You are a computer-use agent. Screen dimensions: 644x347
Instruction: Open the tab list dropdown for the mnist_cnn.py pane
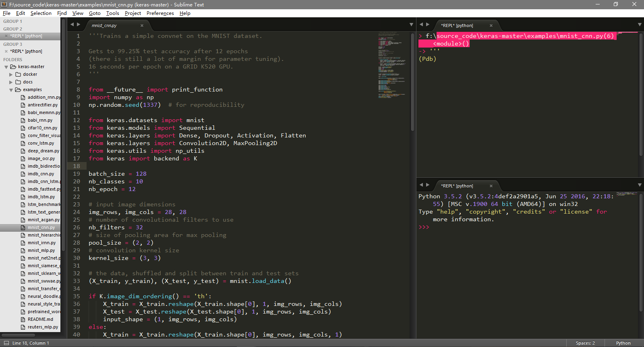411,25
